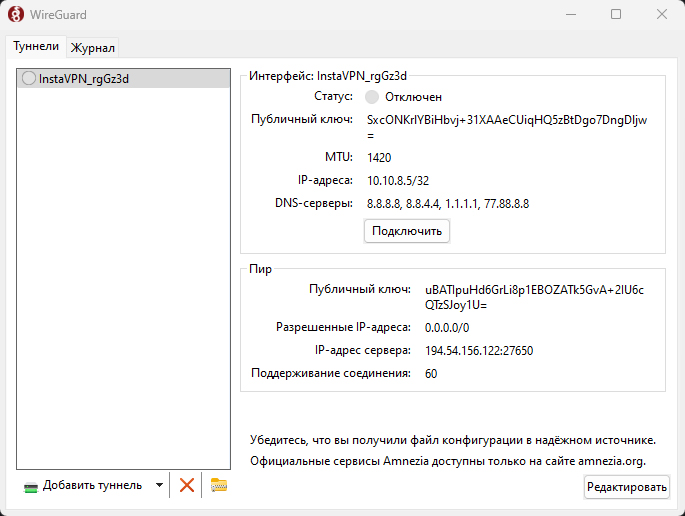The image size is (685, 516).
Task: Click the red X delete tunnel icon
Action: coord(187,485)
